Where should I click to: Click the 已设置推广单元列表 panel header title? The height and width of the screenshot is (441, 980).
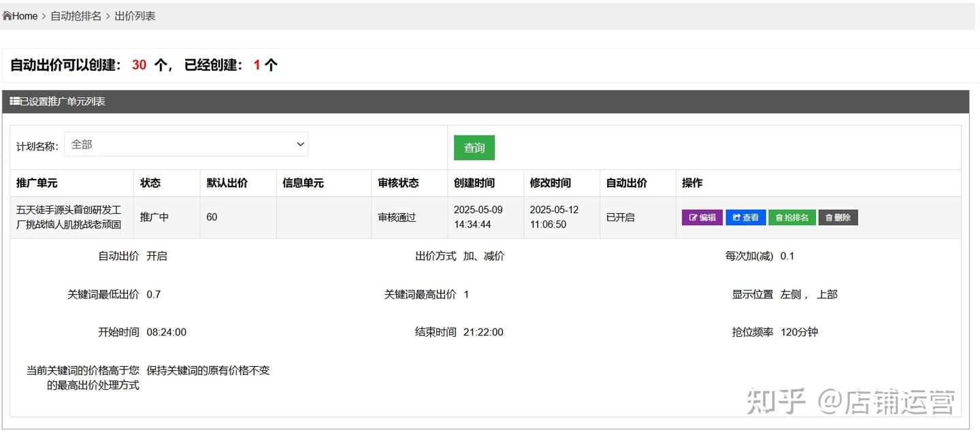tap(63, 101)
